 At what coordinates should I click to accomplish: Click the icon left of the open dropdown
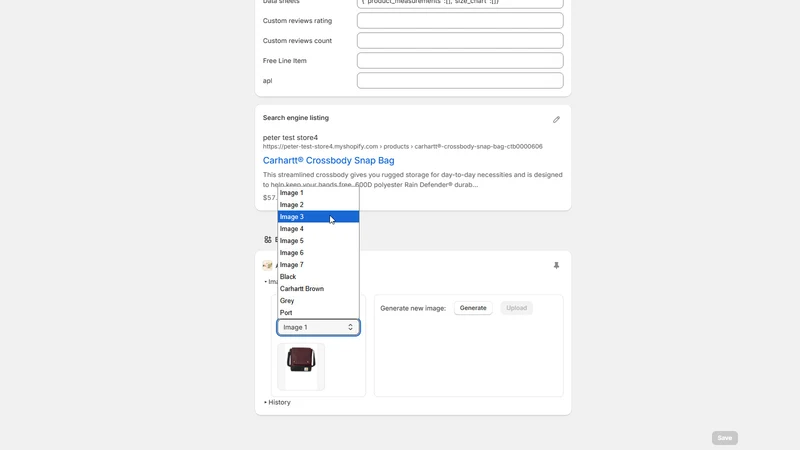(x=268, y=239)
